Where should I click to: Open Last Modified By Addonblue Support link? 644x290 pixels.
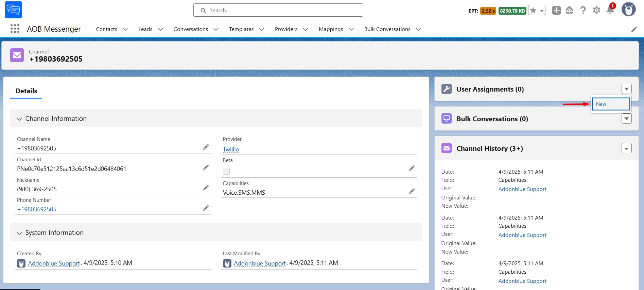(x=260, y=263)
